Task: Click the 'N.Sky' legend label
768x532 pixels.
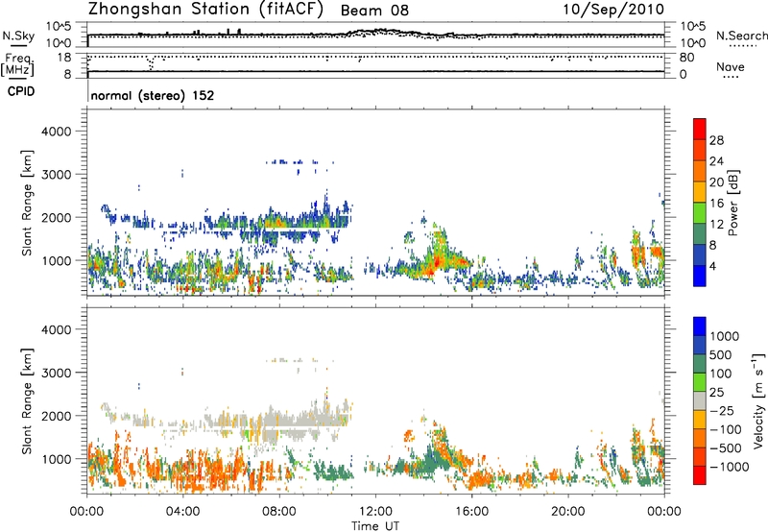Action: tap(18, 36)
